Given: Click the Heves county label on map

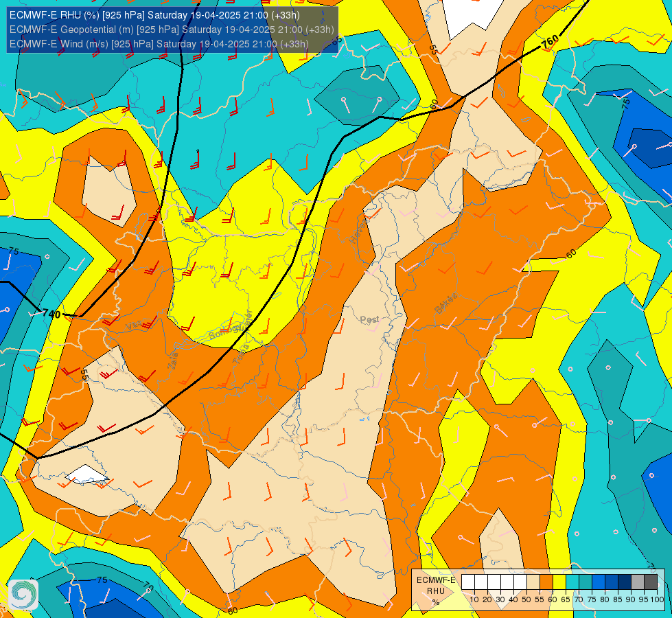Looking at the screenshot, I should coord(358,231).
